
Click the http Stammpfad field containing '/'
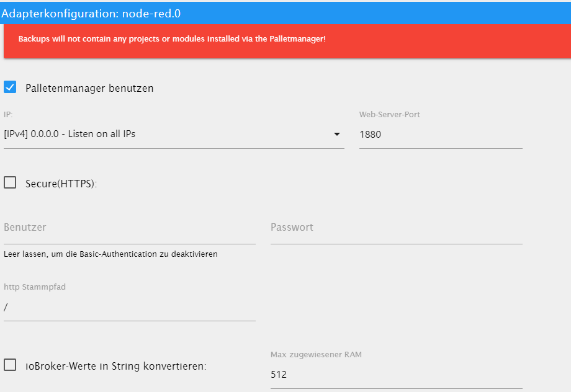(x=129, y=307)
